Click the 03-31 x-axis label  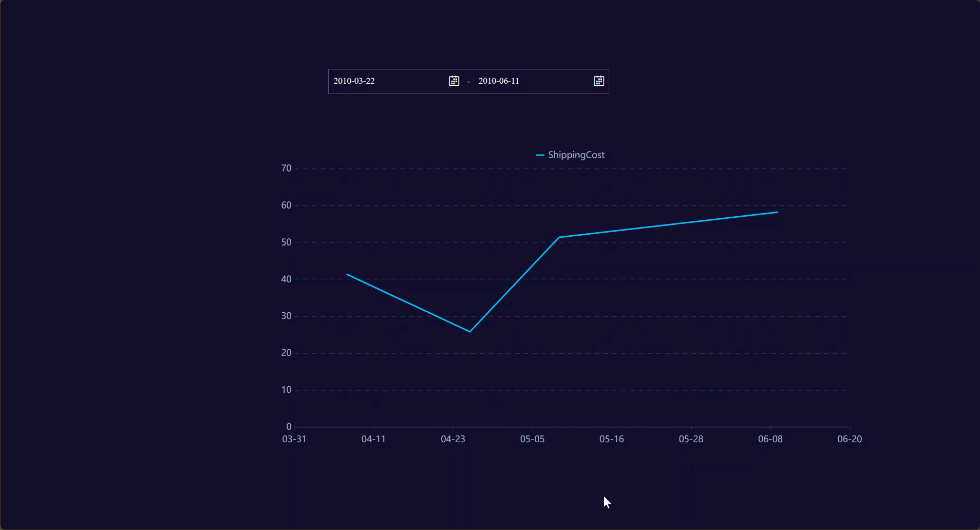coord(294,439)
